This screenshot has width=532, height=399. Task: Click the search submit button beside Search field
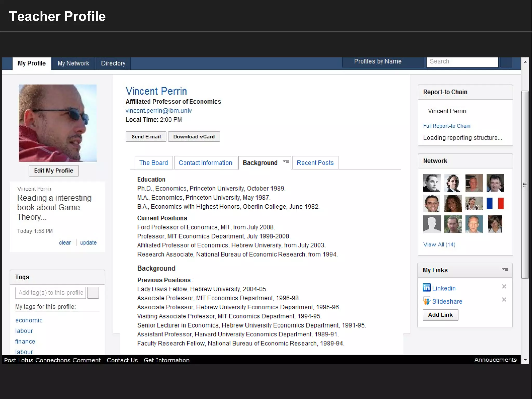pyautogui.click(x=506, y=62)
